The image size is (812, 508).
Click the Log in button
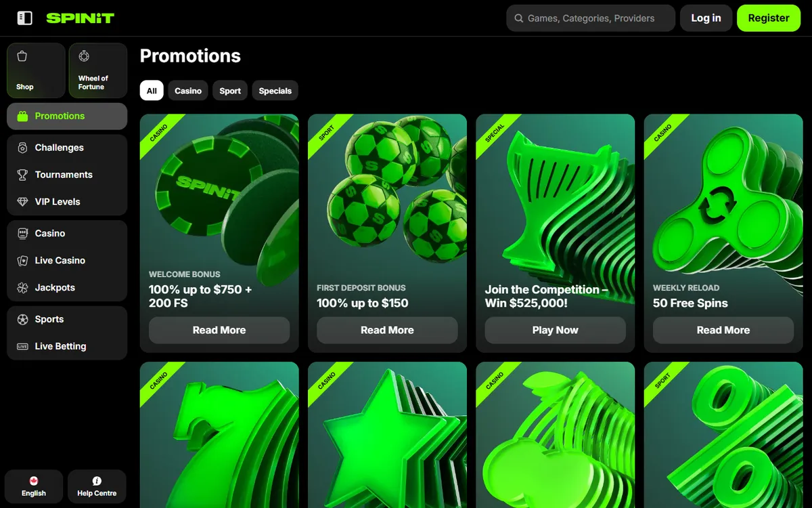pos(706,18)
